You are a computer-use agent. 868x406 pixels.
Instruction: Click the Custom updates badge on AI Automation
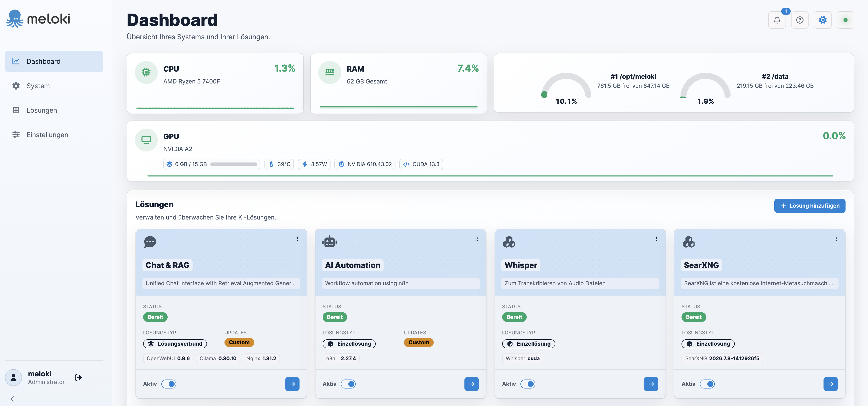pyautogui.click(x=419, y=342)
